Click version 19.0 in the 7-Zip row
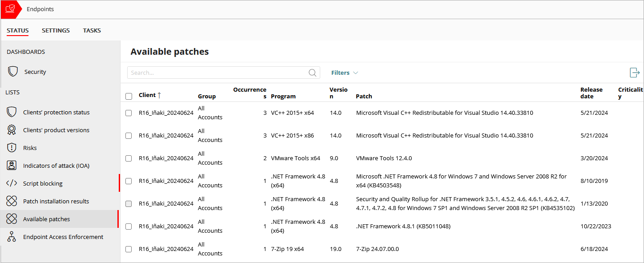644x263 pixels. point(336,249)
